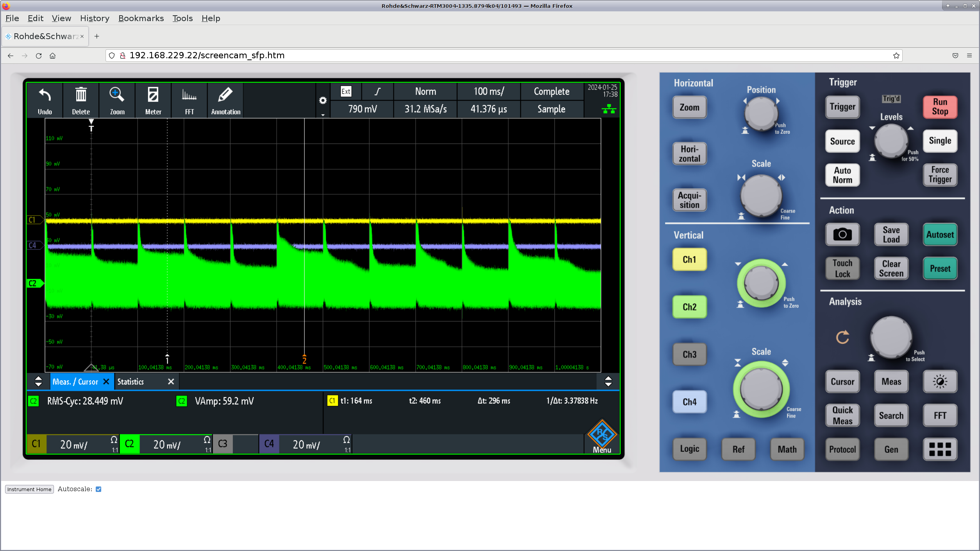The image size is (980, 551).
Task: Toggle the Run Stop acquisition button
Action: pyautogui.click(x=940, y=107)
